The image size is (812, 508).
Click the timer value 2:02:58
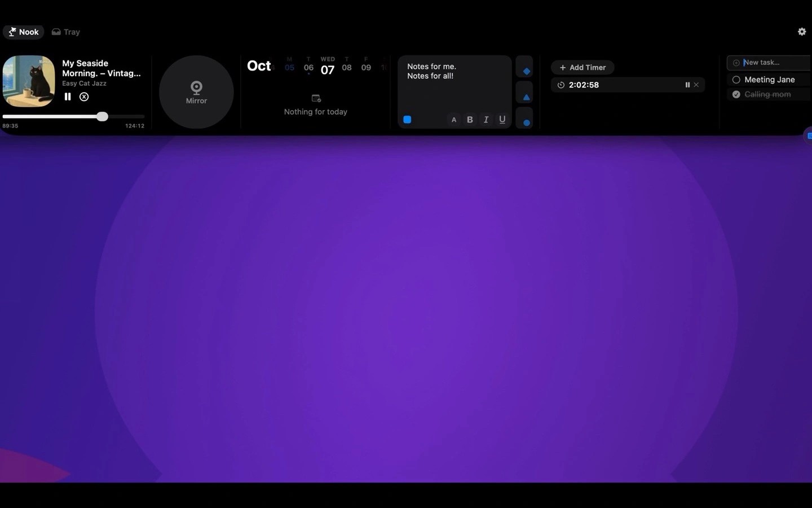pos(584,85)
